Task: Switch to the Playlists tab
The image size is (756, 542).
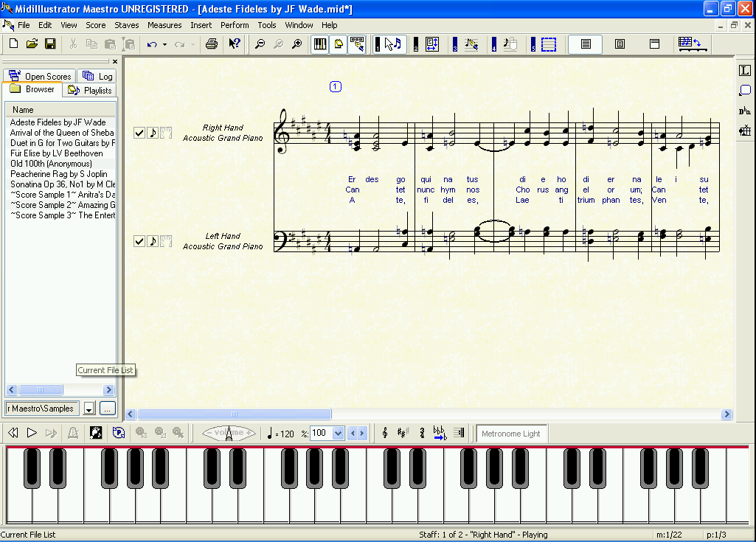Action: (90, 90)
